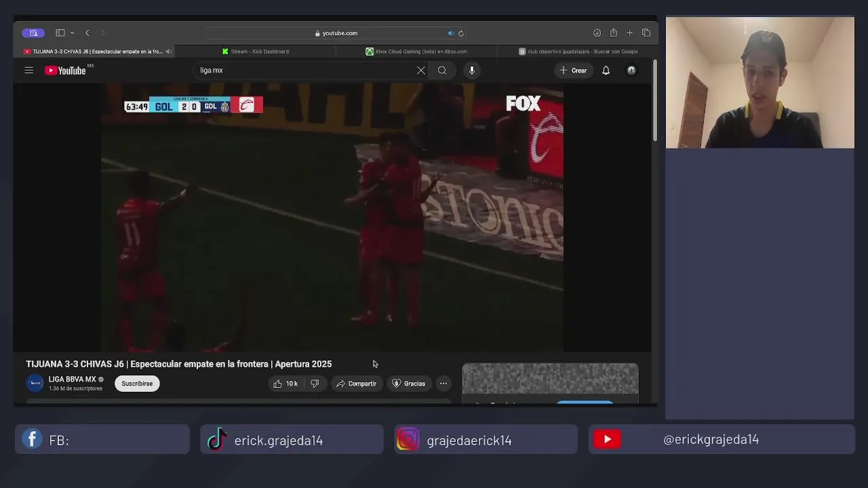Click the 1.36 M de suscriptores text
868x488 pixels.
75,388
